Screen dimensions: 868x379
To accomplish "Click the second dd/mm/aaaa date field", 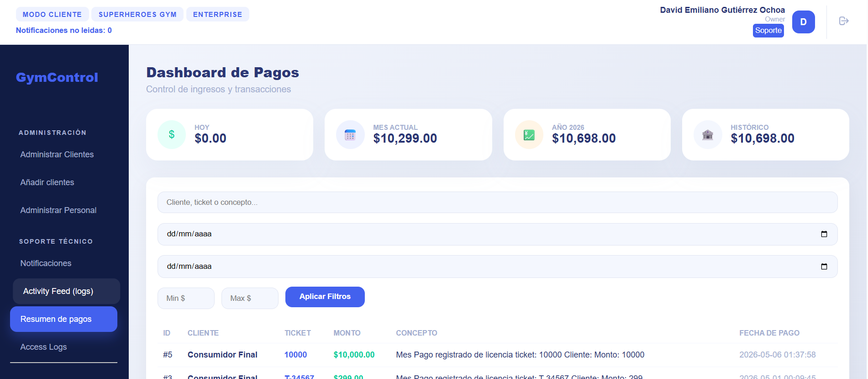I will [x=497, y=267].
